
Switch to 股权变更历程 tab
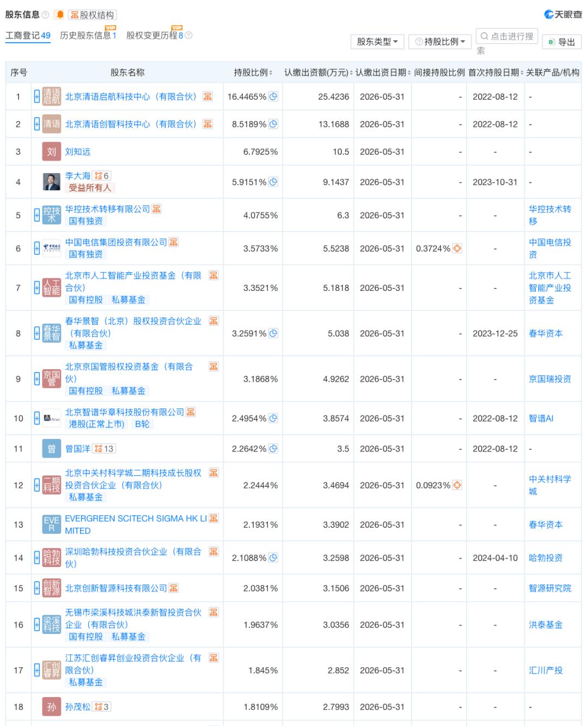[155, 35]
